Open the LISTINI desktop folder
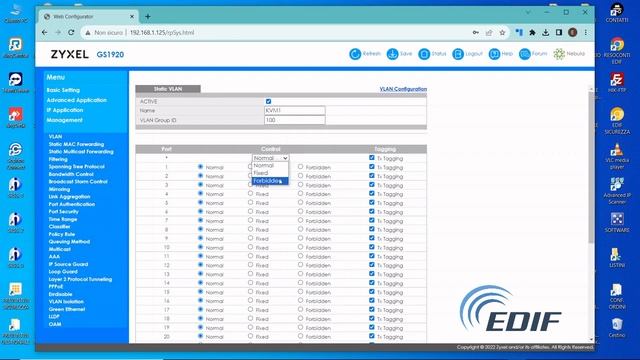The image size is (640, 360). pos(617,258)
